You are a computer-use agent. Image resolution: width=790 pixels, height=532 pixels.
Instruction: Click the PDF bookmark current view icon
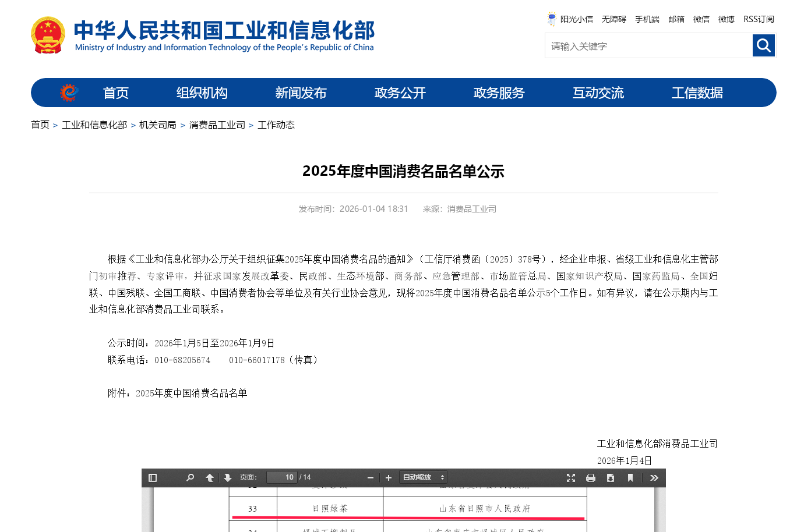click(x=630, y=478)
